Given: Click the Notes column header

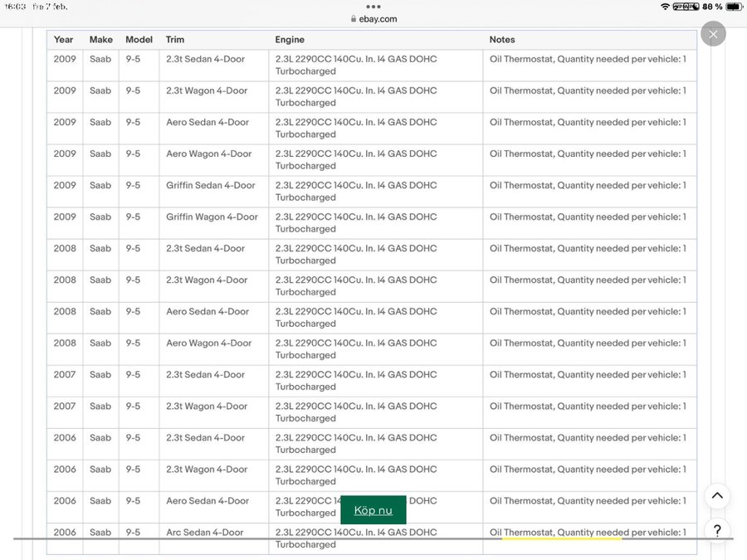Looking at the screenshot, I should pos(502,40).
